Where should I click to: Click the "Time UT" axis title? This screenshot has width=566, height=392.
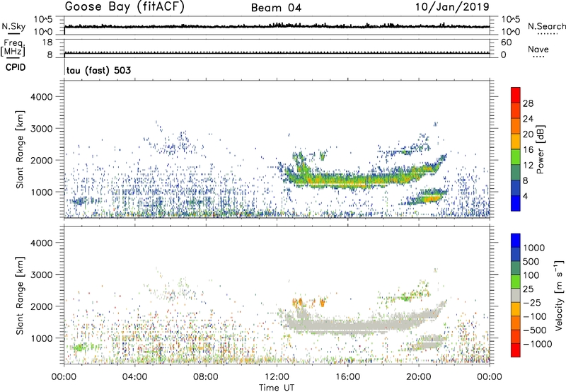(277, 387)
